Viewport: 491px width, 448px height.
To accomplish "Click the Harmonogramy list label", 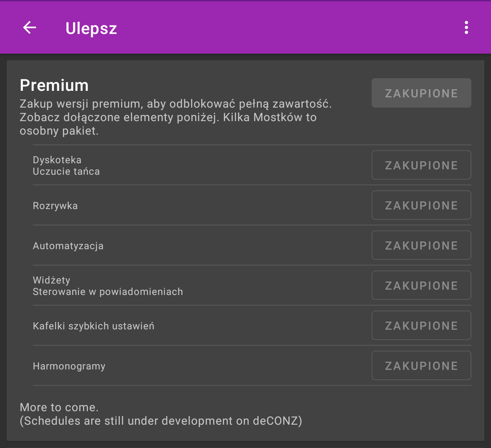I will coord(69,366).
